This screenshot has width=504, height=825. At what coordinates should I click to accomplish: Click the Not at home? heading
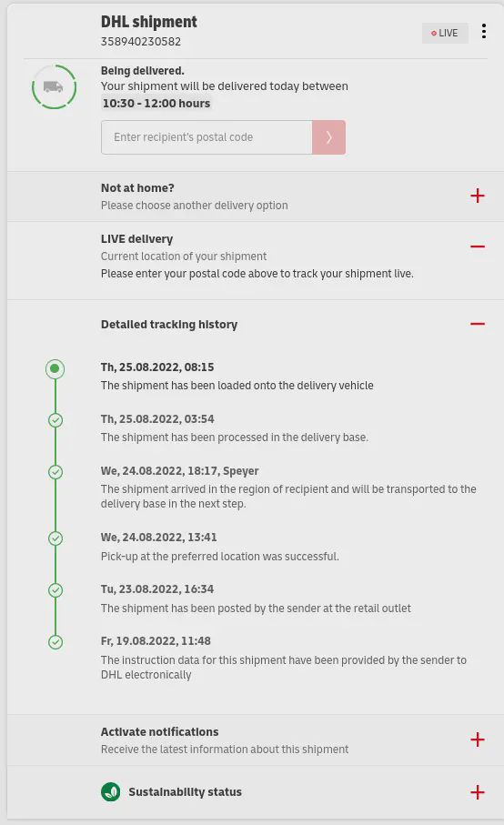click(x=137, y=188)
